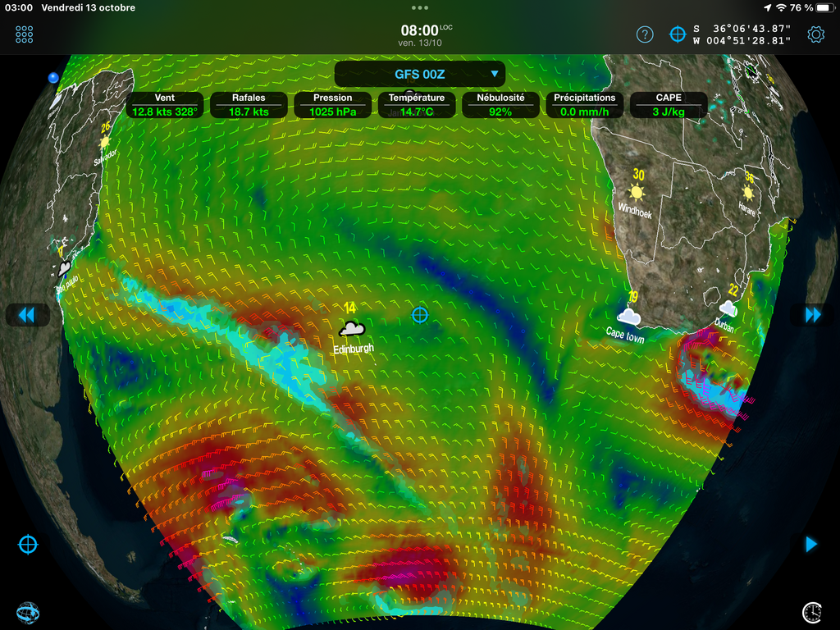Tap the Harare sun weather icon
840x630 pixels.
748,192
